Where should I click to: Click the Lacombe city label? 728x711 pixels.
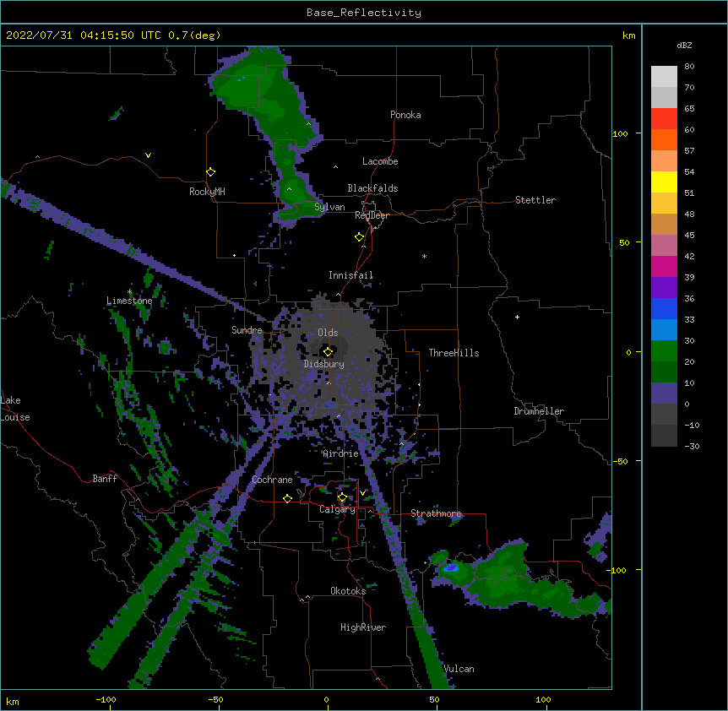click(380, 161)
